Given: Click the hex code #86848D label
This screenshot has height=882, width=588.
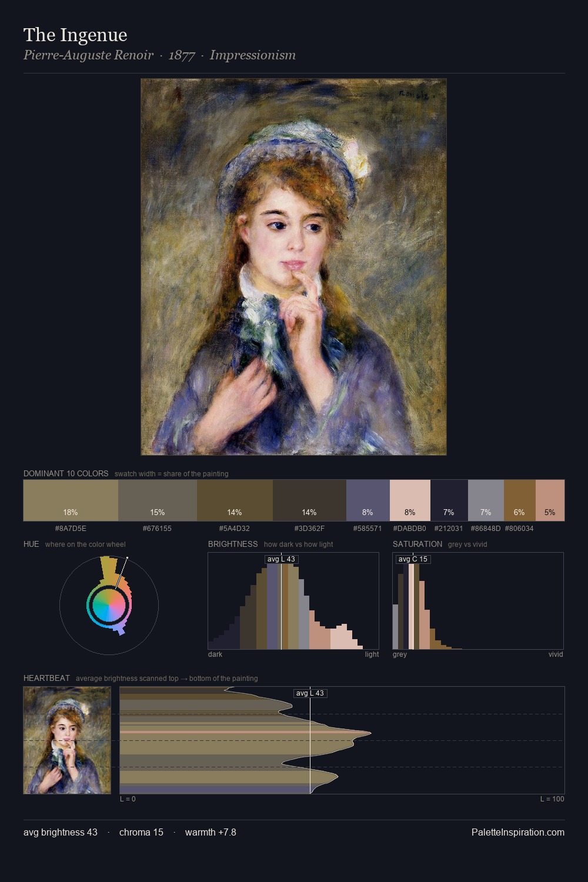Looking at the screenshot, I should 486,529.
